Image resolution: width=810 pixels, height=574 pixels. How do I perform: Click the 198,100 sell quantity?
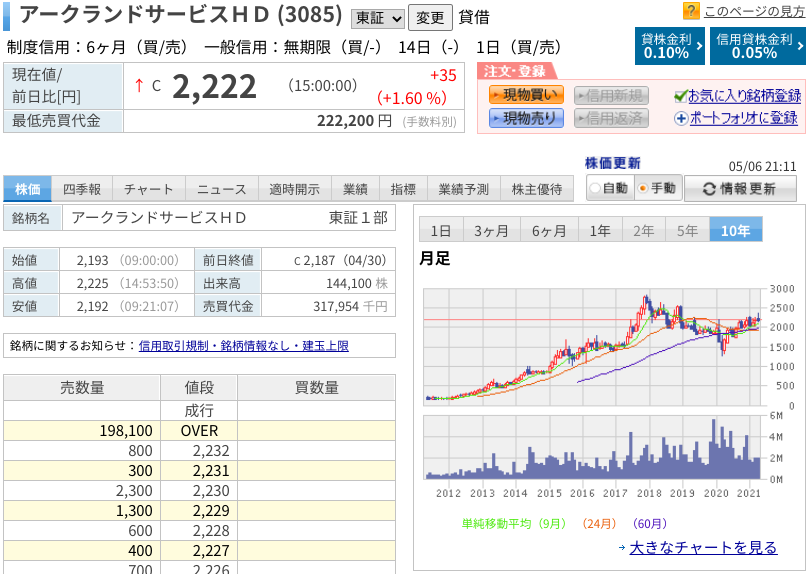click(126, 431)
